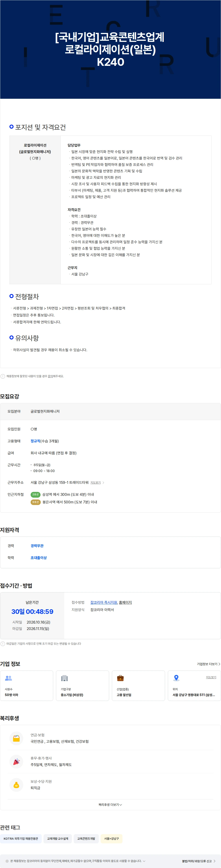Click the 고용 알선업 industry text

[124, 695]
